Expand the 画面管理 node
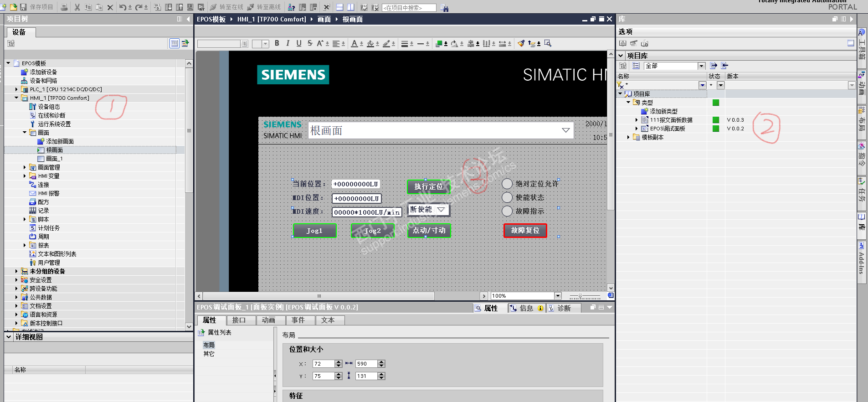This screenshot has width=868, height=402. [x=25, y=167]
